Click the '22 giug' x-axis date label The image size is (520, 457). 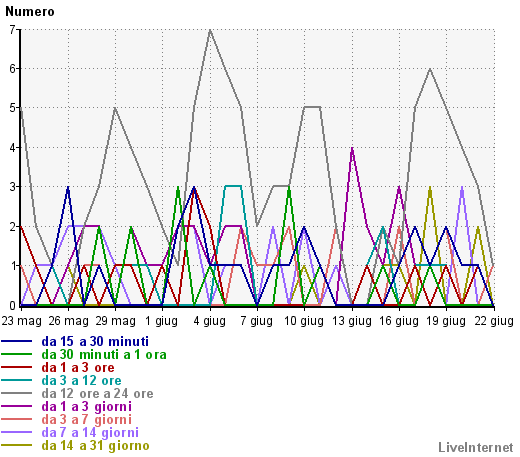point(494,321)
